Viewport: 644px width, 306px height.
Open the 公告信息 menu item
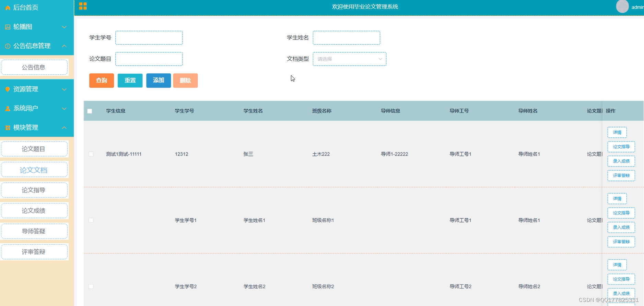click(x=34, y=67)
